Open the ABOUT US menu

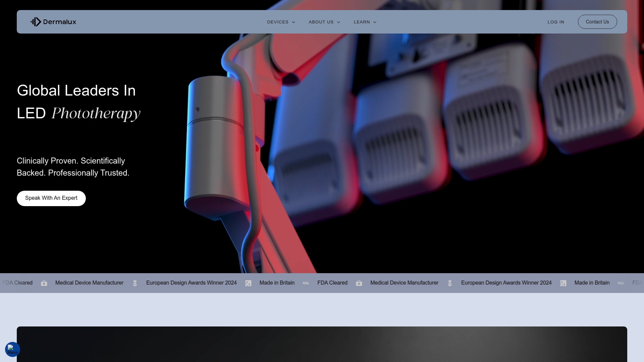(321, 22)
